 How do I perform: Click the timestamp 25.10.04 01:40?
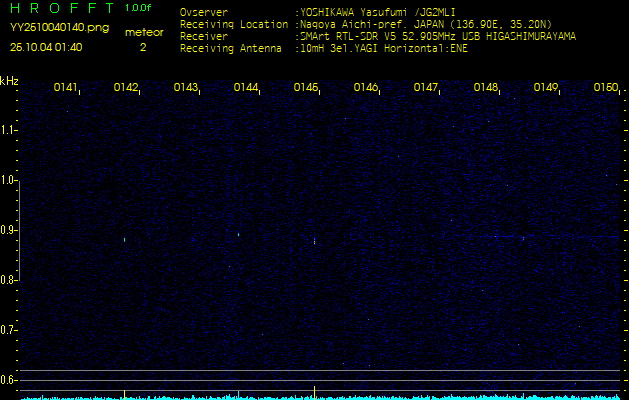[x=46, y=47]
